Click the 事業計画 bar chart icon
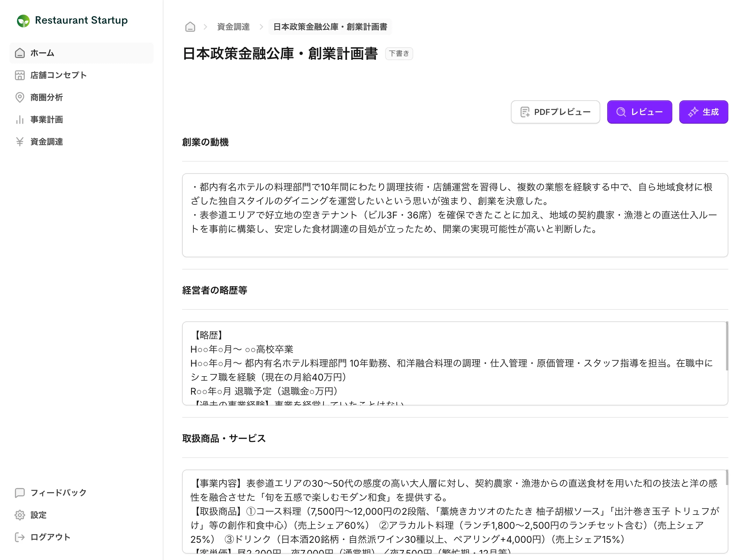The image size is (747, 560). pos(20,120)
